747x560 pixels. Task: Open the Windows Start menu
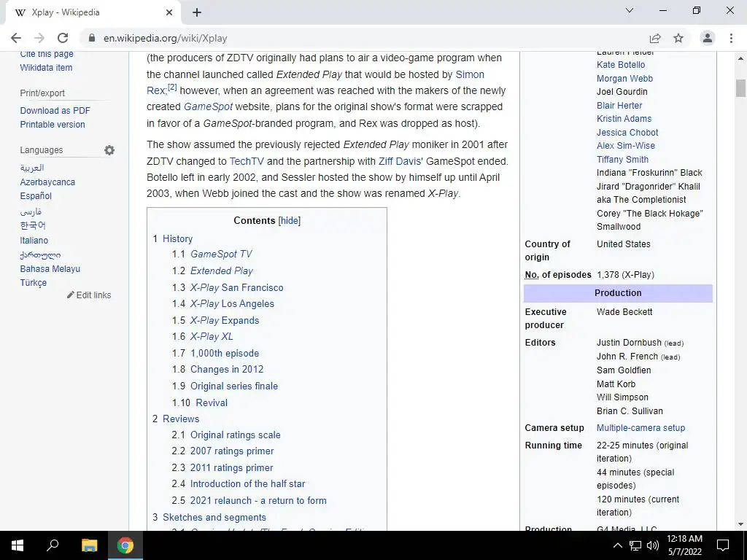[18, 545]
